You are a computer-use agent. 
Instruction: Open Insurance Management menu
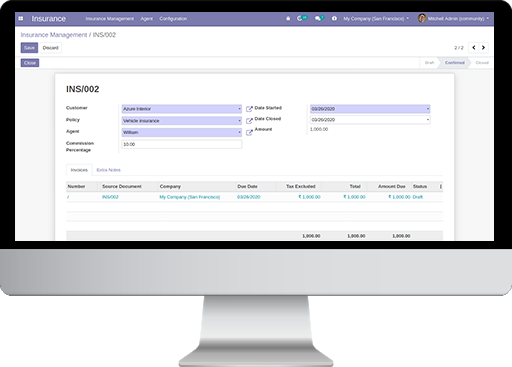pos(110,19)
